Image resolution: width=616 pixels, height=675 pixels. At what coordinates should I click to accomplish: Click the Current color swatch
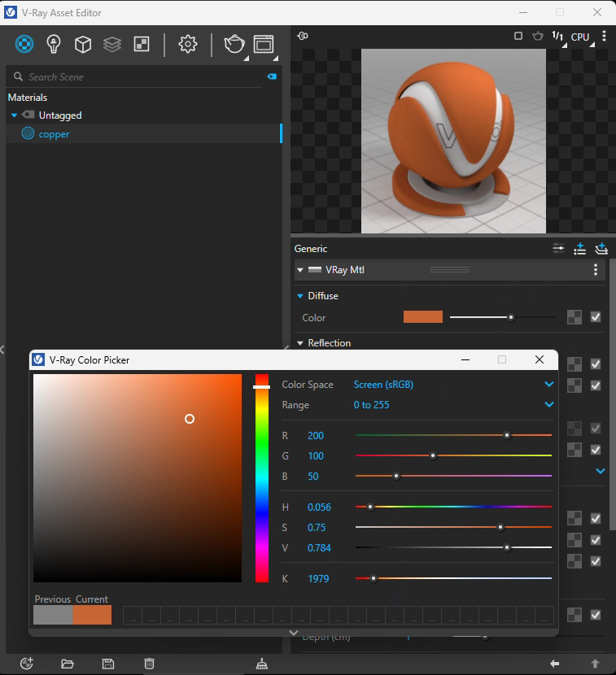(92, 615)
